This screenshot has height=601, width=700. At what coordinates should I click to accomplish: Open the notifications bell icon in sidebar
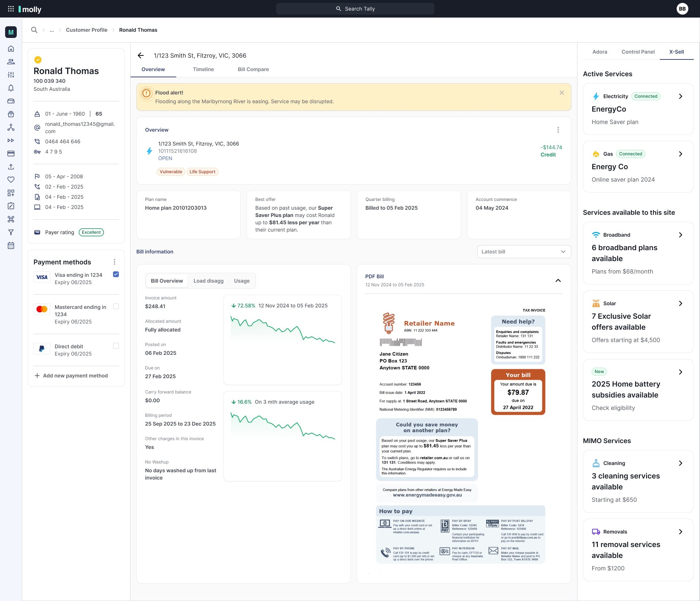point(11,88)
